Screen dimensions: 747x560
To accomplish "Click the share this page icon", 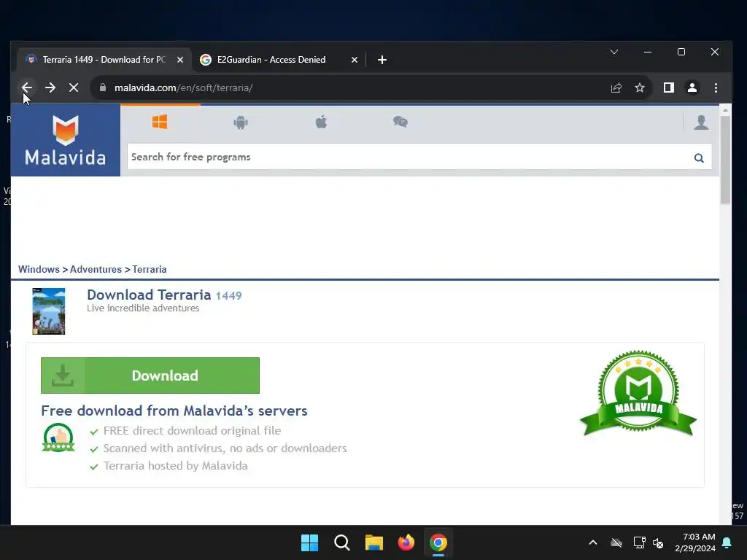I will pos(616,87).
